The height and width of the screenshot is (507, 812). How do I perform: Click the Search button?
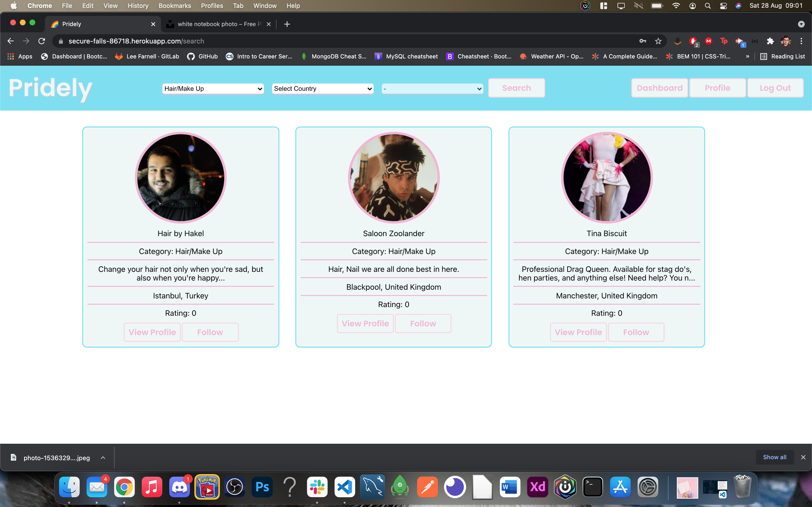click(x=516, y=88)
